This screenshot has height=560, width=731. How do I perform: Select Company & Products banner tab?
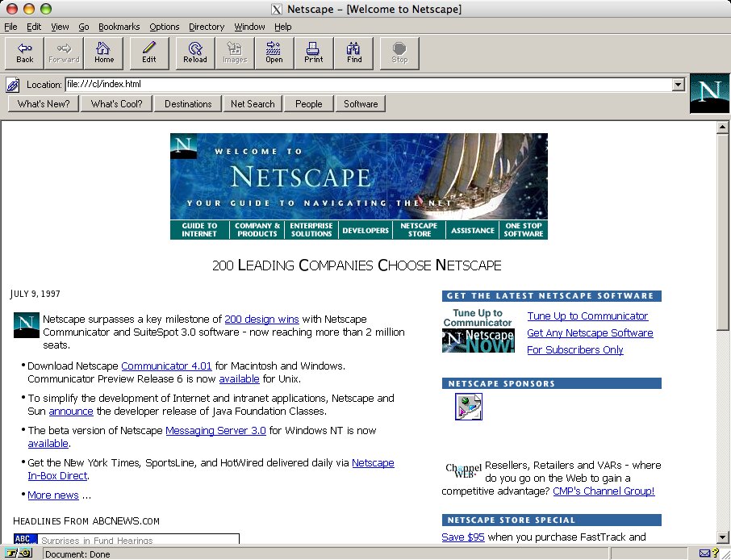[257, 229]
